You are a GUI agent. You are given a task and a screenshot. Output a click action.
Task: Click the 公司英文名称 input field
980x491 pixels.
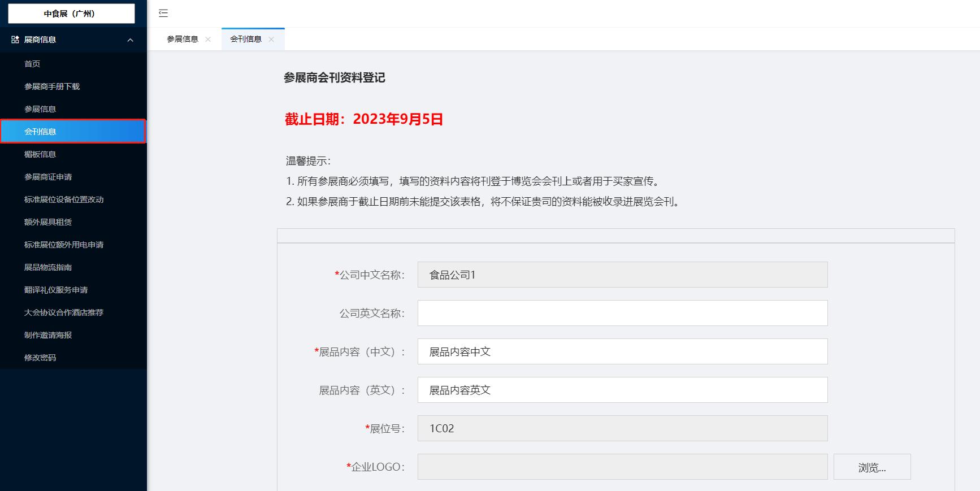coord(622,313)
